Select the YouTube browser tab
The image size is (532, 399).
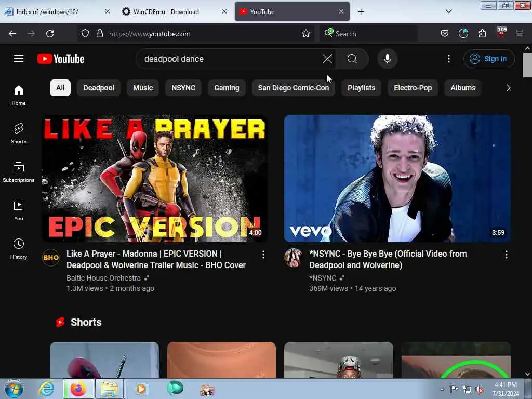click(292, 11)
